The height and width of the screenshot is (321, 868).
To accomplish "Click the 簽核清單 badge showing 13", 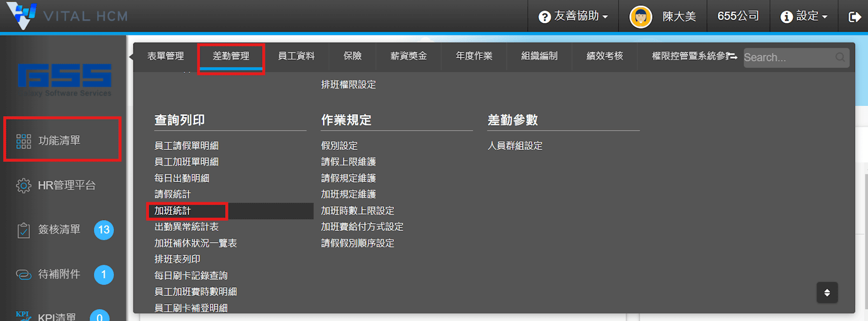I will click(104, 230).
